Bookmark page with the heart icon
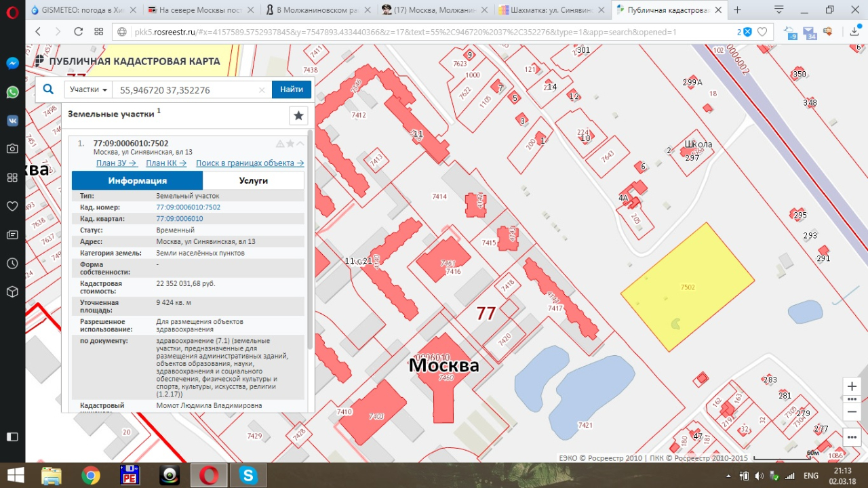This screenshot has height=488, width=868. click(x=762, y=32)
